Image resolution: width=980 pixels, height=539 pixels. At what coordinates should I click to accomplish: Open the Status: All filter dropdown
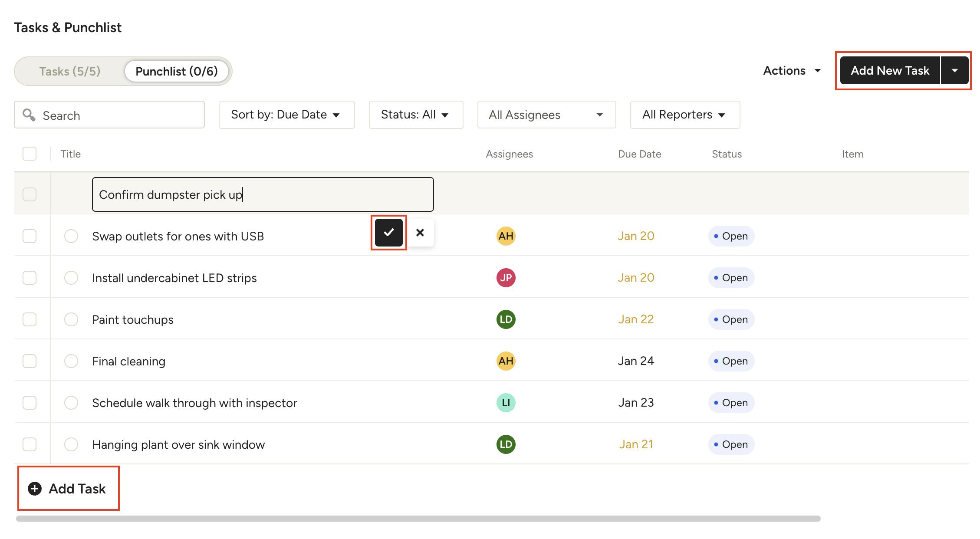pos(416,115)
